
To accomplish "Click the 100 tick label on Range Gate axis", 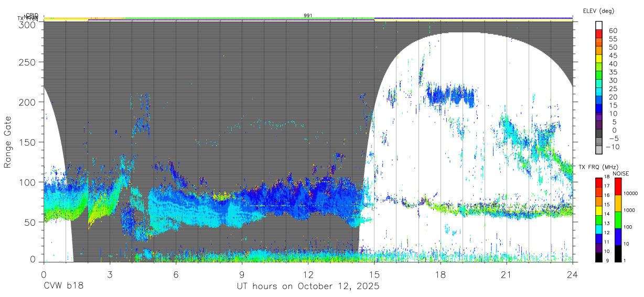I will click(28, 182).
